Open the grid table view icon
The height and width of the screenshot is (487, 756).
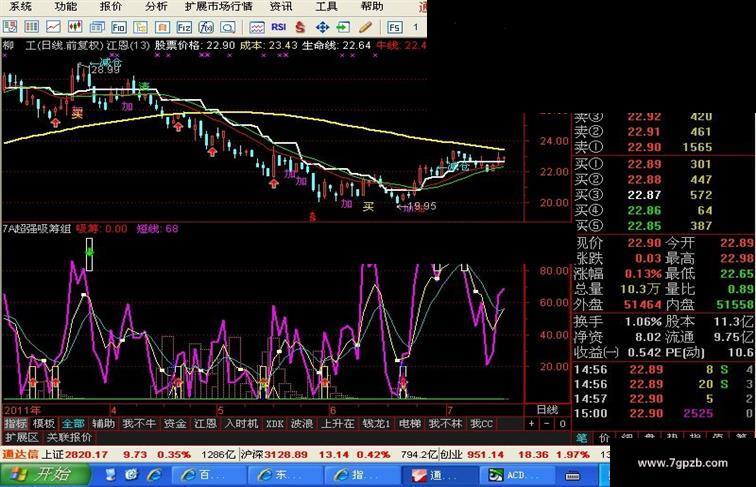click(x=31, y=27)
